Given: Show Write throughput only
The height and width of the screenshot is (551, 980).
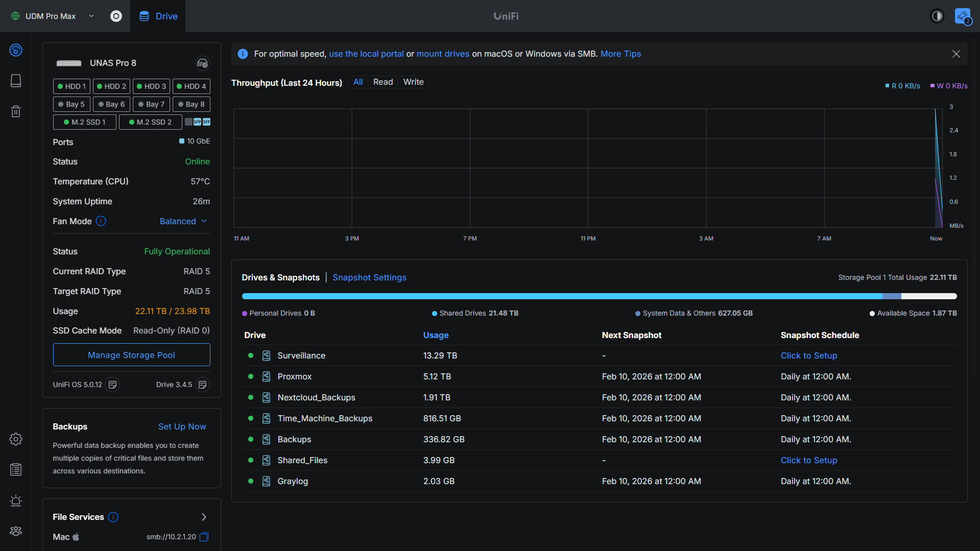Looking at the screenshot, I should point(414,82).
